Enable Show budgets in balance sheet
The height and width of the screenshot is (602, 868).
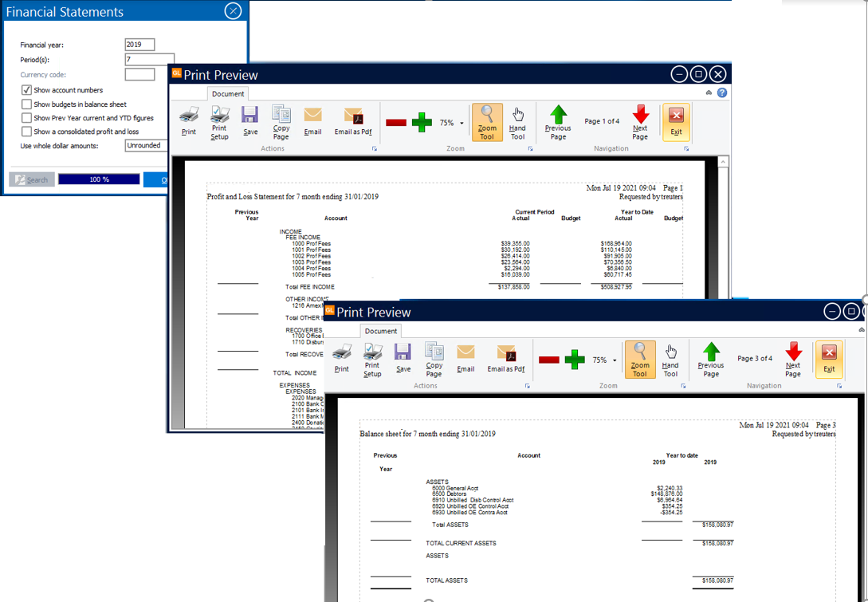pyautogui.click(x=26, y=104)
